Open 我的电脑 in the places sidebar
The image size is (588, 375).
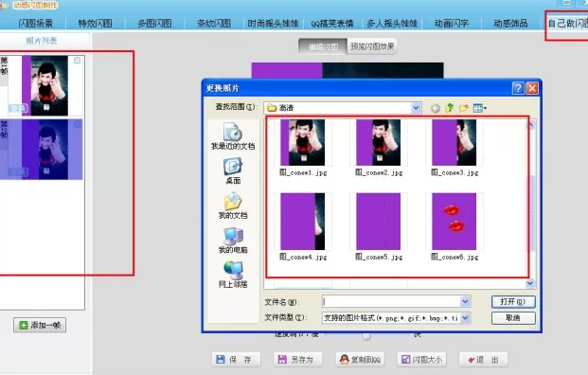[x=233, y=240]
